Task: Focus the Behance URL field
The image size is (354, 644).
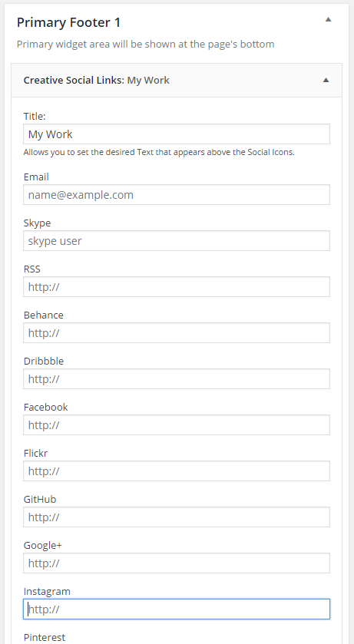Action: coord(177,332)
